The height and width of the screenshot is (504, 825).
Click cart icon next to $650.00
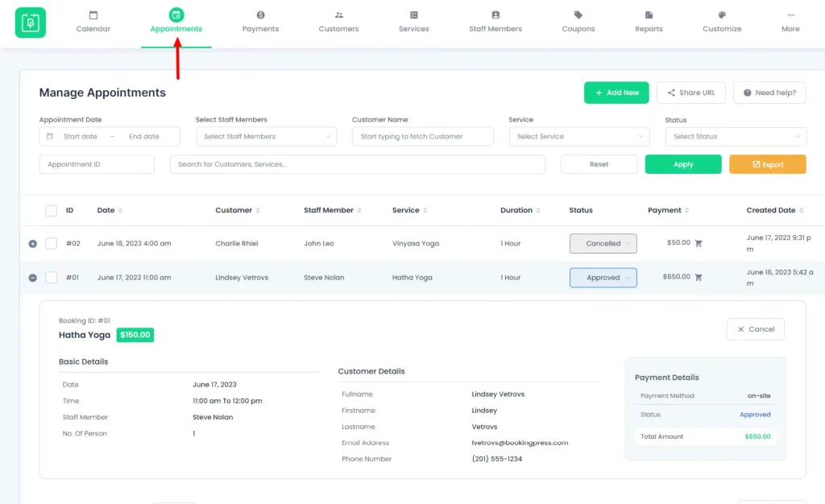coord(699,278)
